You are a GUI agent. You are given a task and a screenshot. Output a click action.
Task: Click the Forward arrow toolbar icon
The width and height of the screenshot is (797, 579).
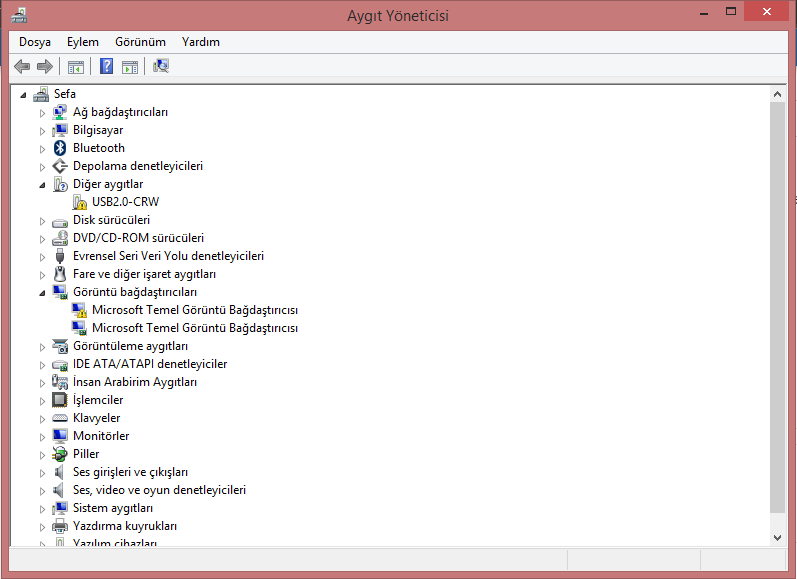tap(45, 66)
